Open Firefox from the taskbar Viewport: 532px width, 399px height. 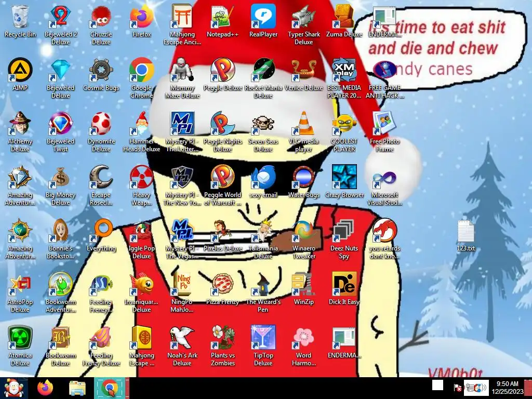point(45,389)
